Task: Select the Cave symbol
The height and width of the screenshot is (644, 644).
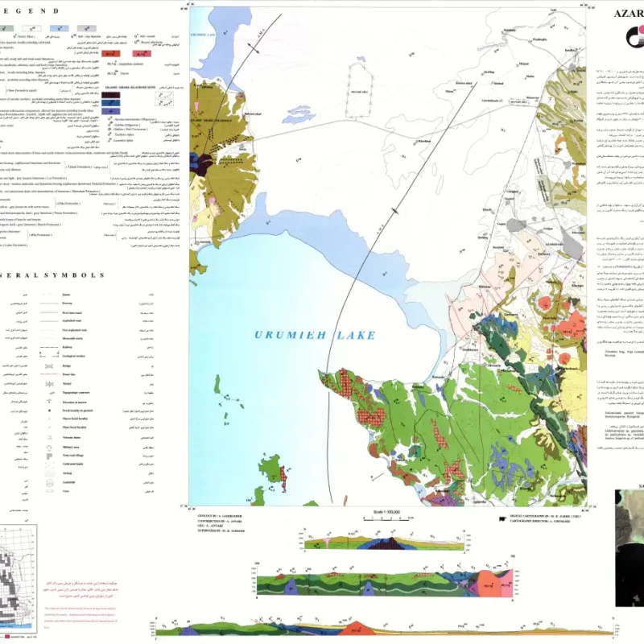Action: [x=49, y=491]
